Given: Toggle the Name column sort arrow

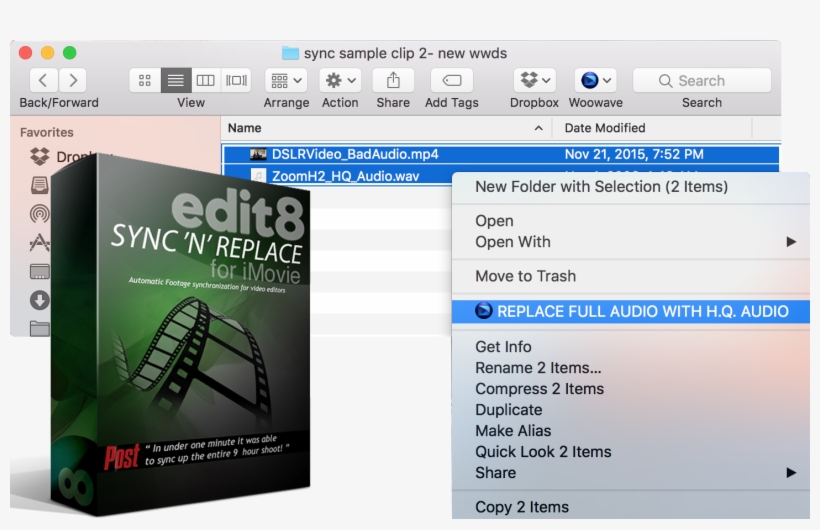Looking at the screenshot, I should [538, 128].
